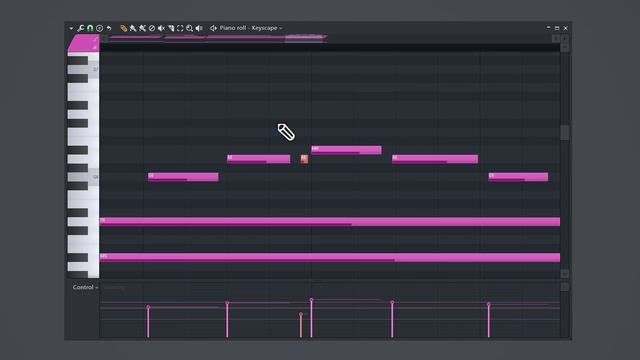Toggle the magnet snap-to-grid button

point(90,28)
